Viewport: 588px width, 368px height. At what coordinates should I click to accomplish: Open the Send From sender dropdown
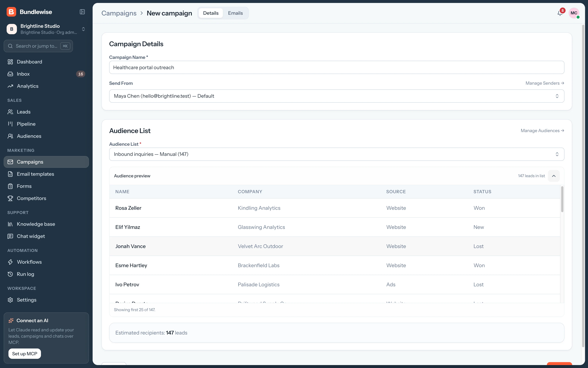pyautogui.click(x=336, y=96)
